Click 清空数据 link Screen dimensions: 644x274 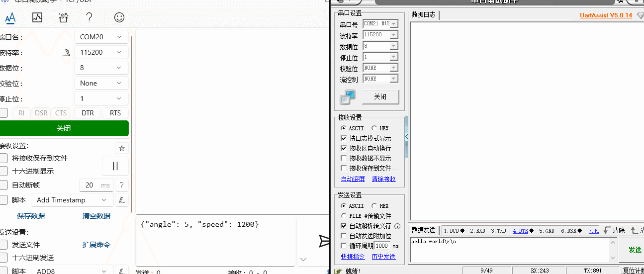coord(96,216)
